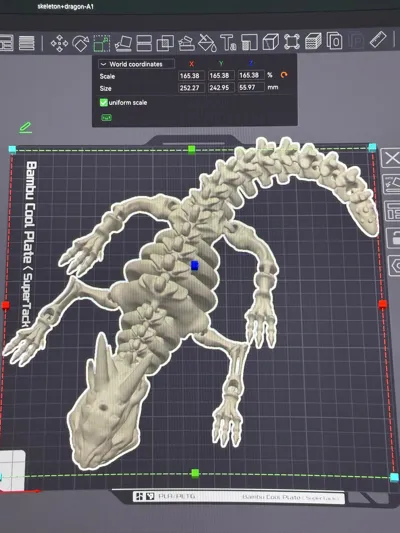The image size is (400, 533).
Task: Open the Mesh Boolean tool
Action: point(165,43)
